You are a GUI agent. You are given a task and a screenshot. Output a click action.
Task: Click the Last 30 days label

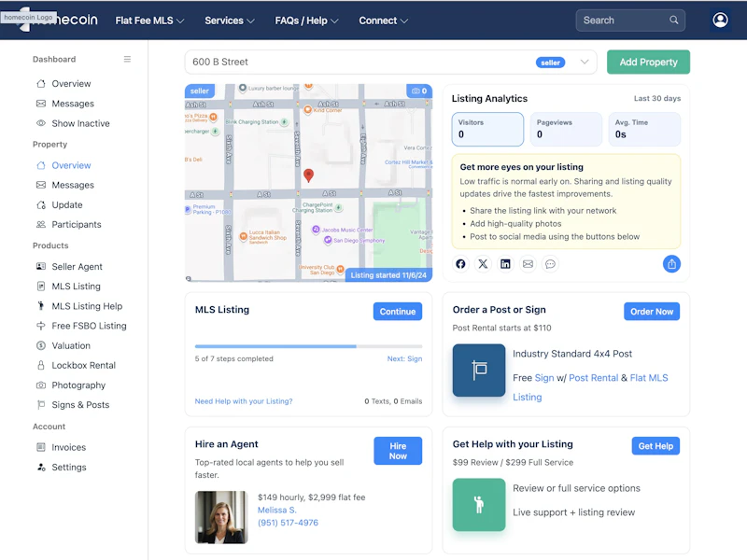click(657, 98)
